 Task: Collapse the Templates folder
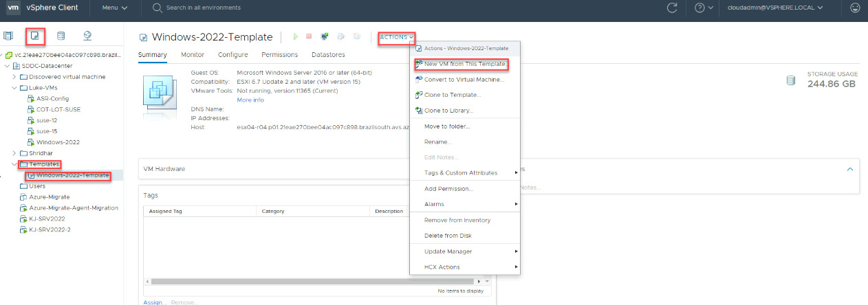[14, 164]
